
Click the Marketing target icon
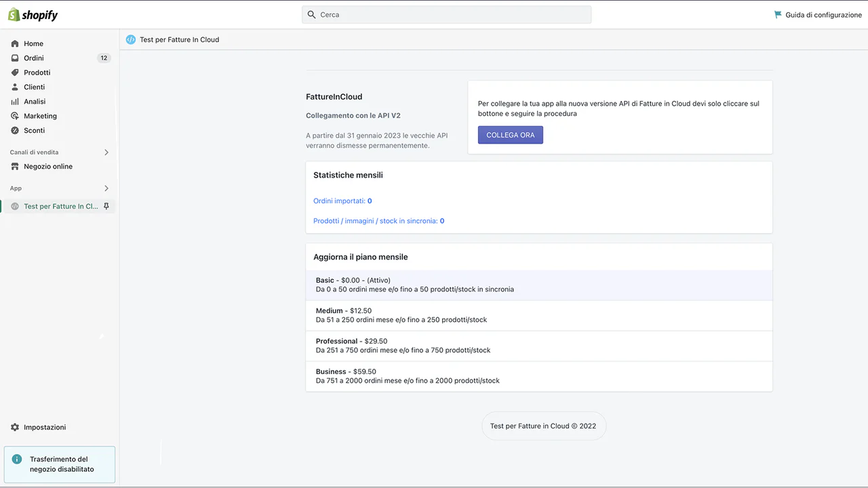[x=15, y=116]
